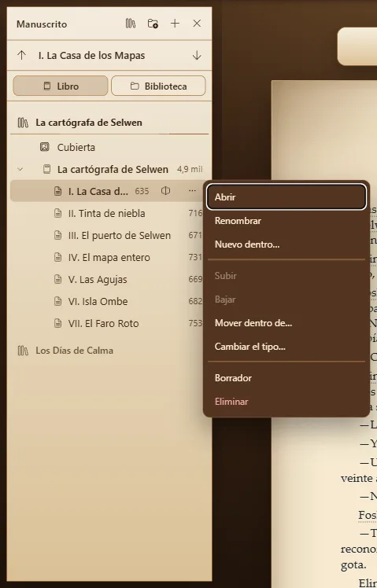Screen dimensions: 377x588
Task: Click the three-dots menu on I. La Casa row
Action: pyautogui.click(x=192, y=191)
